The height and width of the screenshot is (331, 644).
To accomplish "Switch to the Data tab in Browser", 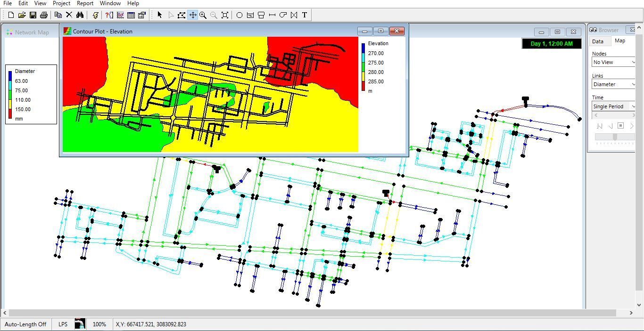I will 598,41.
